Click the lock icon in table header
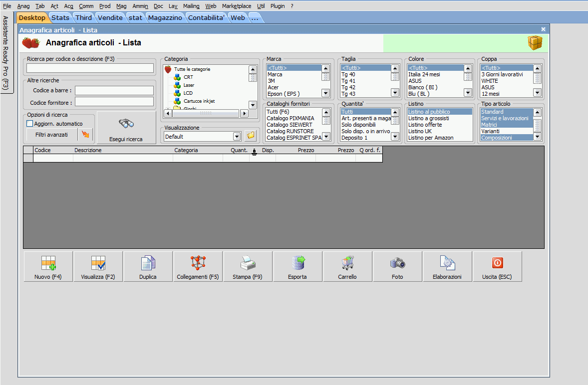 pyautogui.click(x=254, y=151)
